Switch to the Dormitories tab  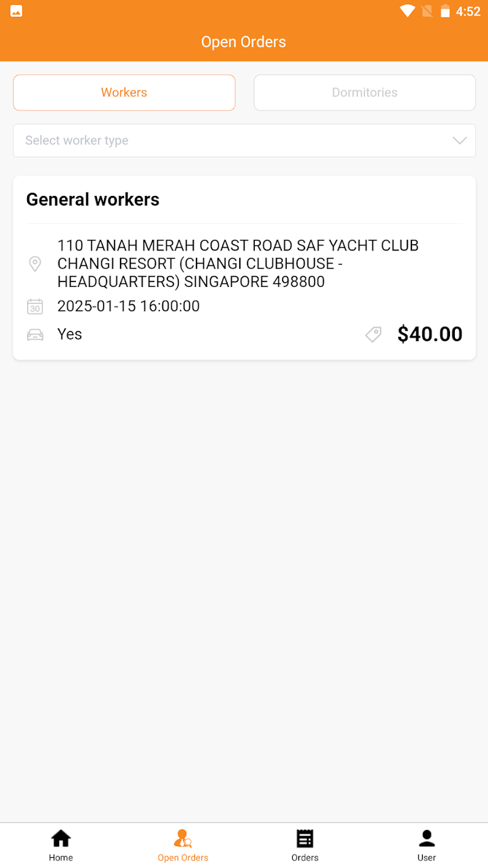coord(364,92)
